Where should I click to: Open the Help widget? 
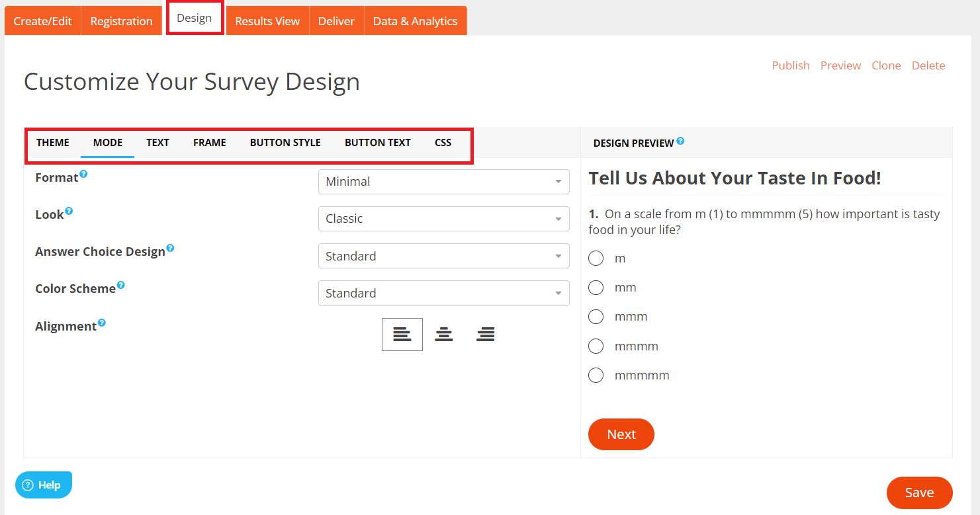click(43, 485)
